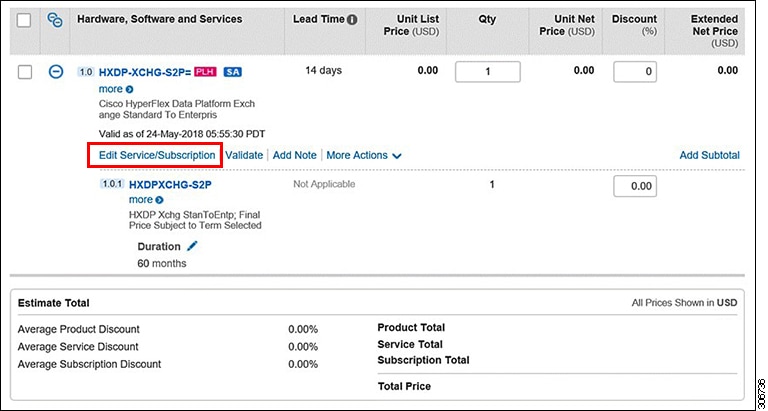Open the HXDPXCHG-S2P sub-item link
The width and height of the screenshot is (768, 411).
coord(170,185)
